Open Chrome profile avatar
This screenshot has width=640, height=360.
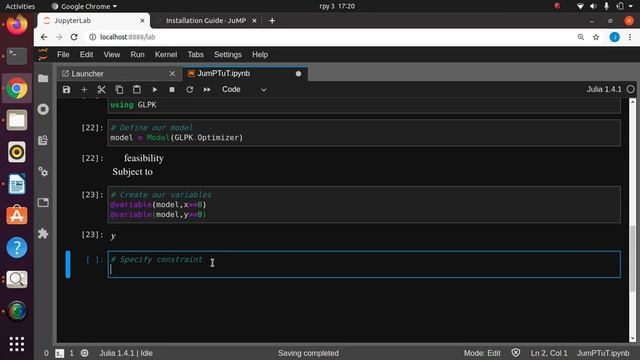click(614, 37)
